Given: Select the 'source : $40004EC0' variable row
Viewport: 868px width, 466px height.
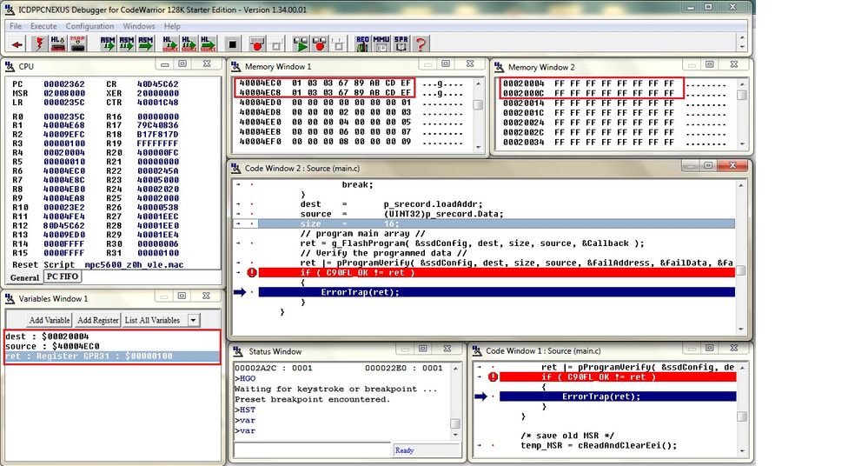Looking at the screenshot, I should [x=112, y=346].
